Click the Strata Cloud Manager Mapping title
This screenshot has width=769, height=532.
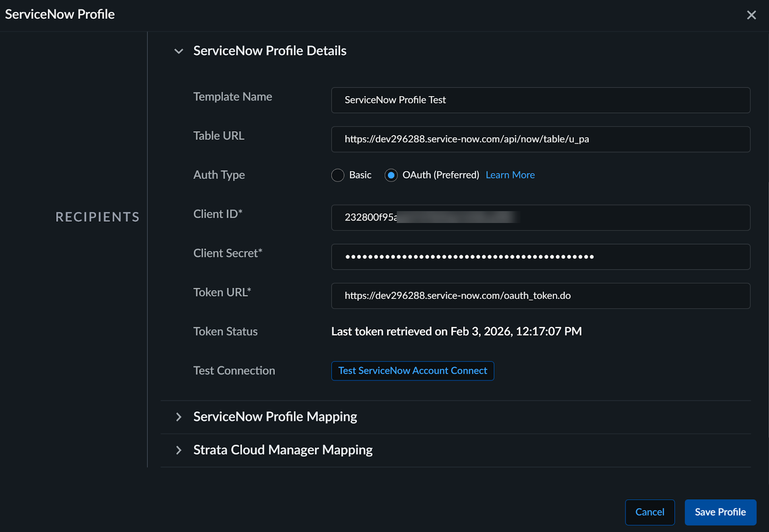click(283, 450)
